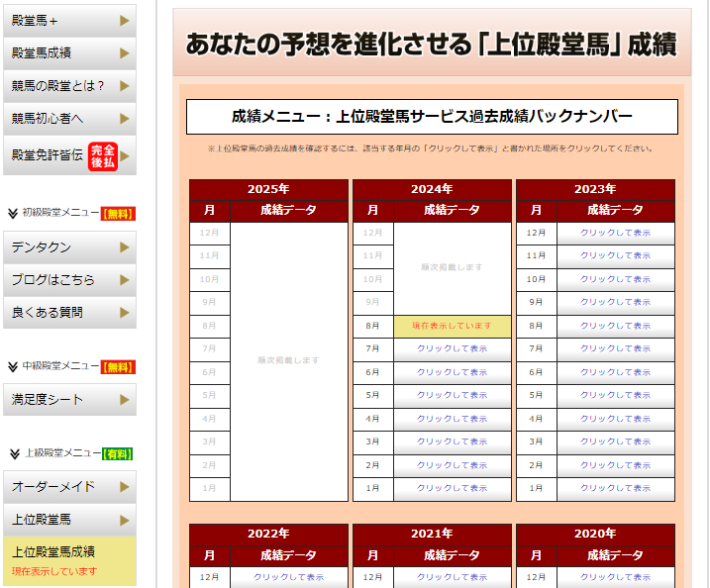Click the arrow icon on 上位殿堂馬
The image size is (710, 588).
coord(124,519)
